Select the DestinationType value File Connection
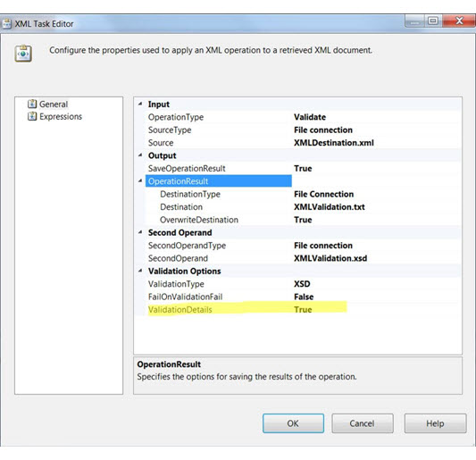 [x=323, y=194]
